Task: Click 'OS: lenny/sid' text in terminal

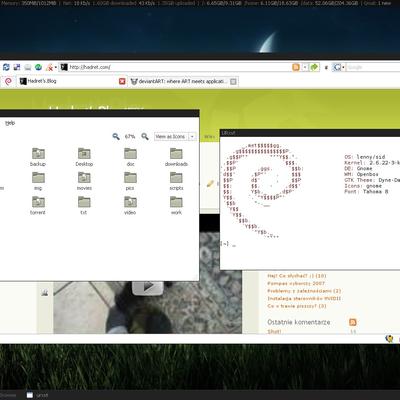Action: point(365,157)
